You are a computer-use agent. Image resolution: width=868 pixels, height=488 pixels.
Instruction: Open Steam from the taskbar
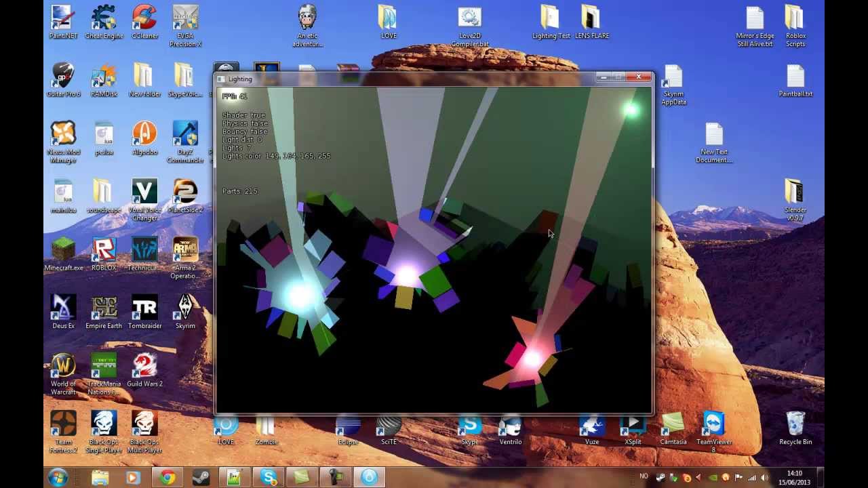pyautogui.click(x=201, y=478)
